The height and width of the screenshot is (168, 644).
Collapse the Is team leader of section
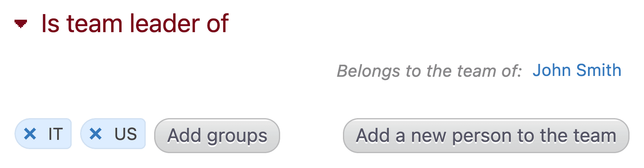click(21, 24)
